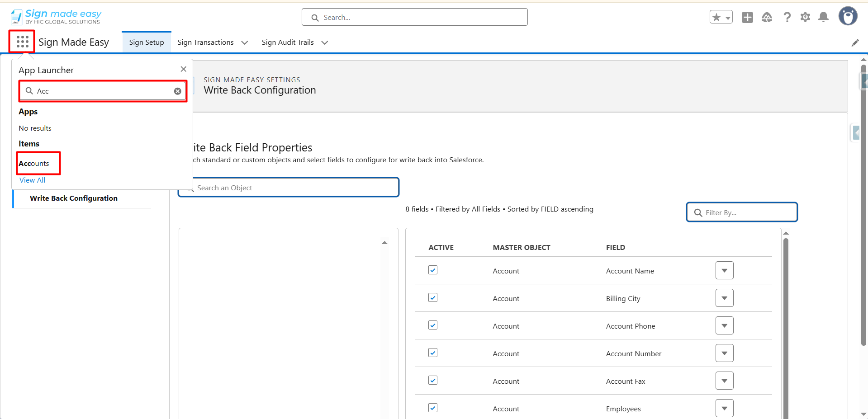Viewport: 868px width, 419px height.
Task: Open the Help question mark icon
Action: [787, 17]
